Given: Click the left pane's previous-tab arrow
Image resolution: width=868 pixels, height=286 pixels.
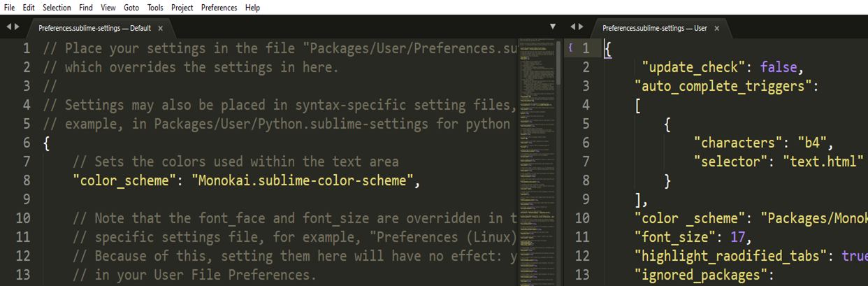Looking at the screenshot, I should (x=9, y=27).
